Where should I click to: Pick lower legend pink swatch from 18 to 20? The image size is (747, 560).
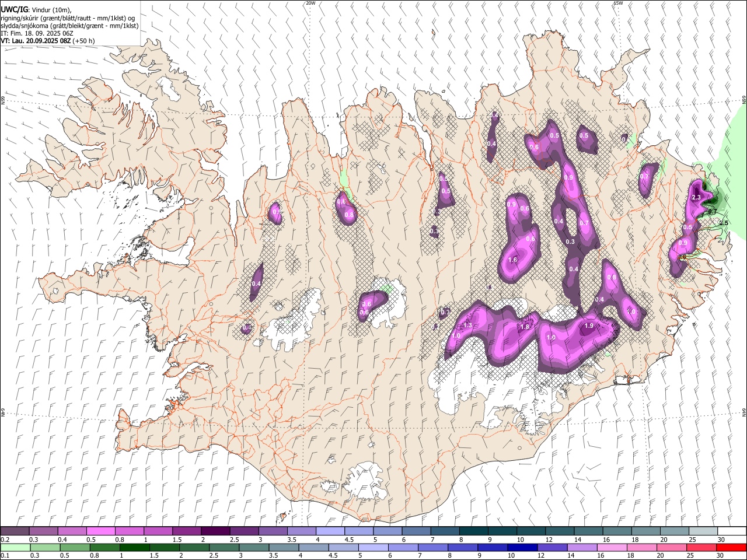click(x=641, y=548)
